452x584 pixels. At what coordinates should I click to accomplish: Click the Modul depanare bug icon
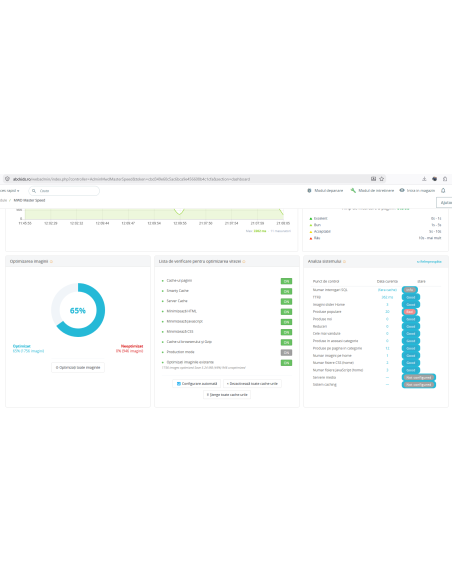click(309, 190)
